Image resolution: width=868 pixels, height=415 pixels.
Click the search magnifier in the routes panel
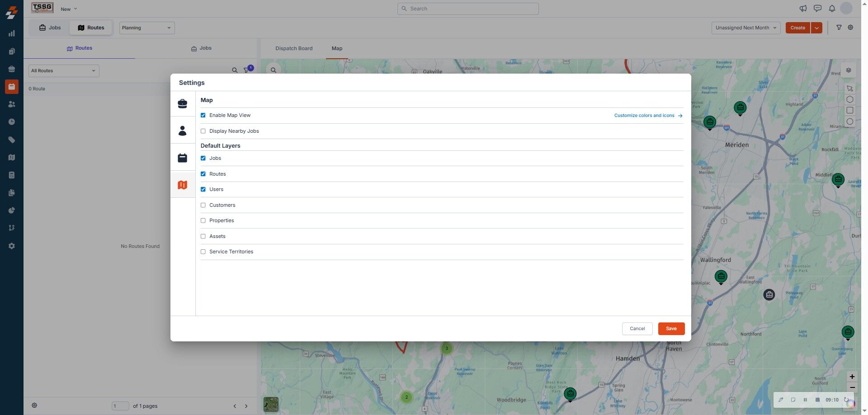[x=235, y=70]
